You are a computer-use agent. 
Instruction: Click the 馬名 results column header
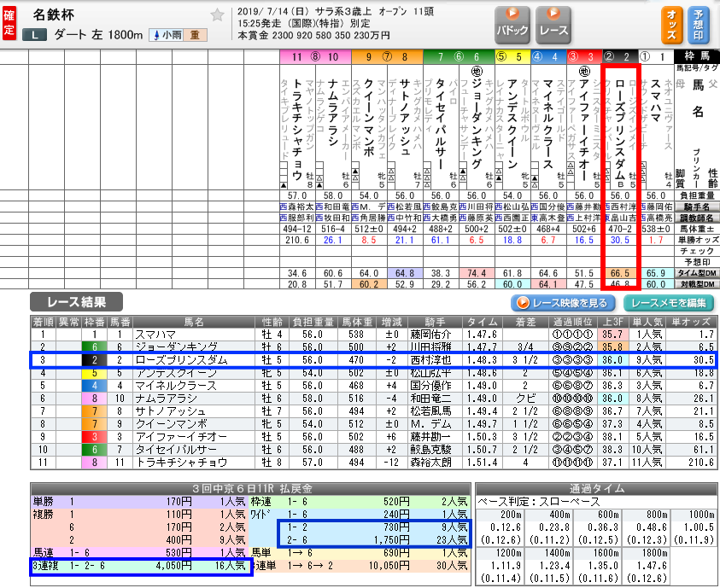tap(194, 322)
